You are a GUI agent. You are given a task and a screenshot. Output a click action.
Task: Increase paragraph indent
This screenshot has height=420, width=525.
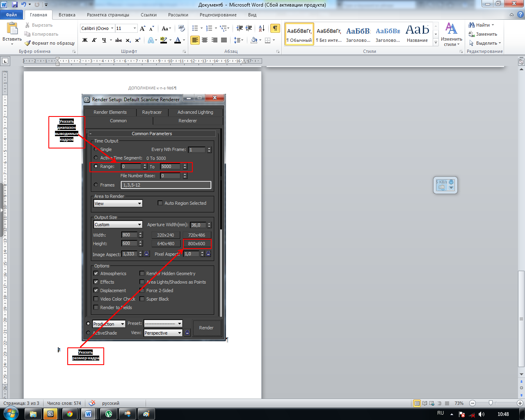[x=249, y=28]
